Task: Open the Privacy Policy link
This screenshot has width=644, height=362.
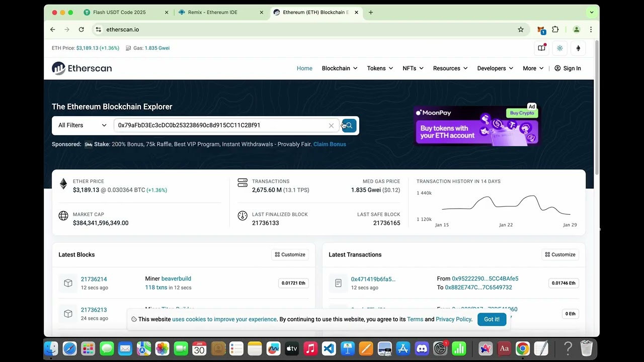Action: (453, 319)
